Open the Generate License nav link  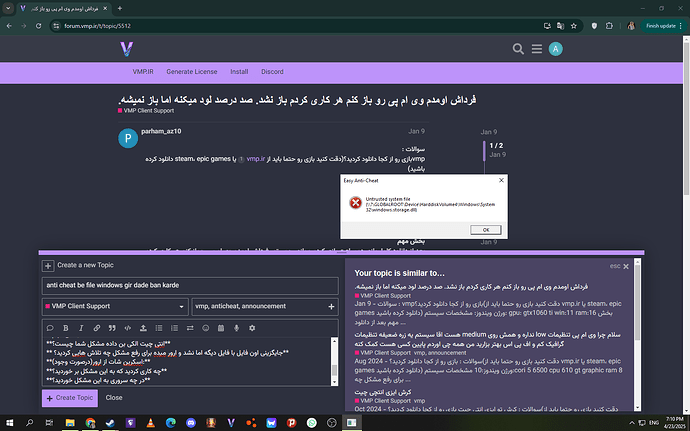point(191,72)
